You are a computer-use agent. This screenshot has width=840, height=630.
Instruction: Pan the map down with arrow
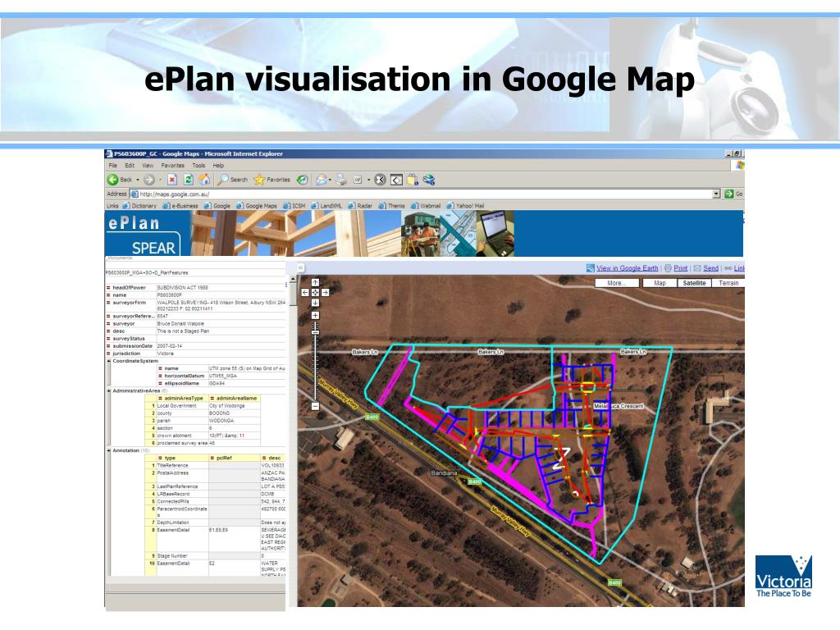point(315,303)
